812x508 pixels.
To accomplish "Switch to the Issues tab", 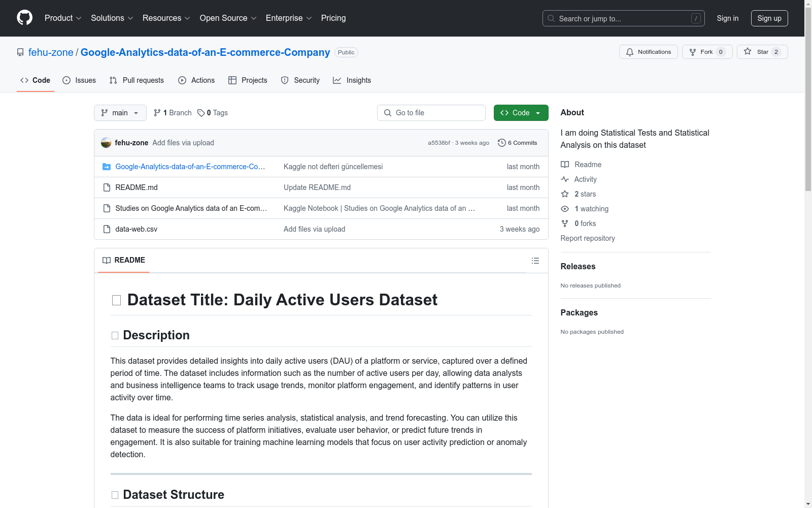I will (79, 80).
